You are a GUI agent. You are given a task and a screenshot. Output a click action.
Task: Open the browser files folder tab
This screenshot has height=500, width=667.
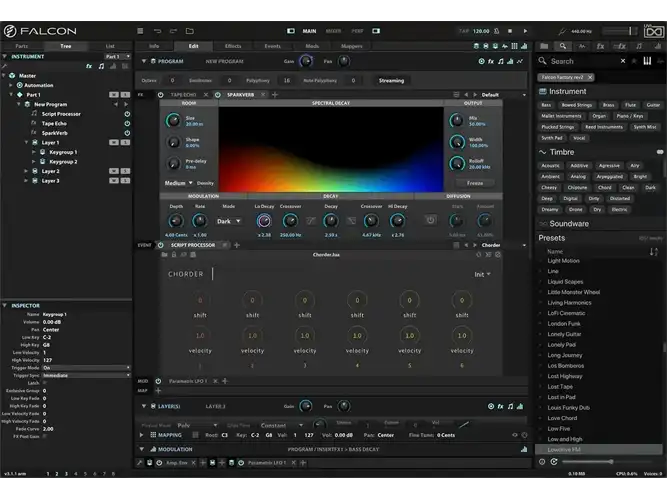[544, 46]
